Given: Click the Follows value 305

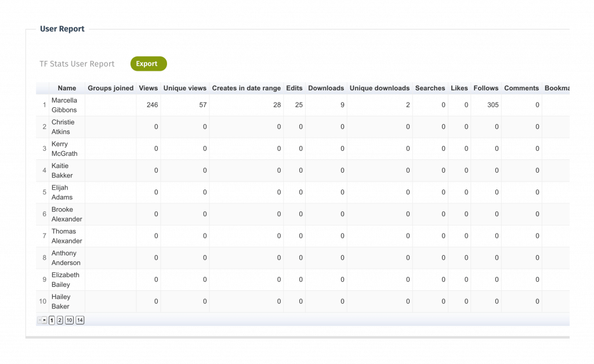Looking at the screenshot, I should tap(493, 105).
